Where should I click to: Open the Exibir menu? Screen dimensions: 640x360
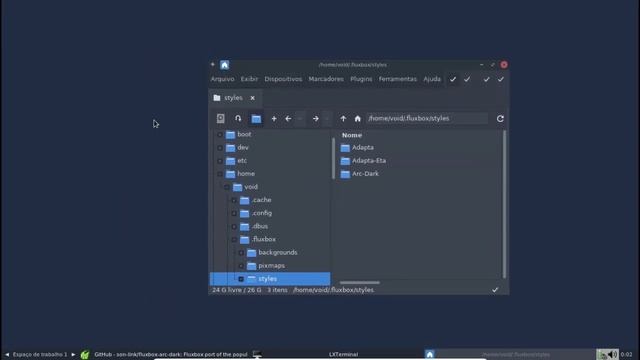point(249,79)
